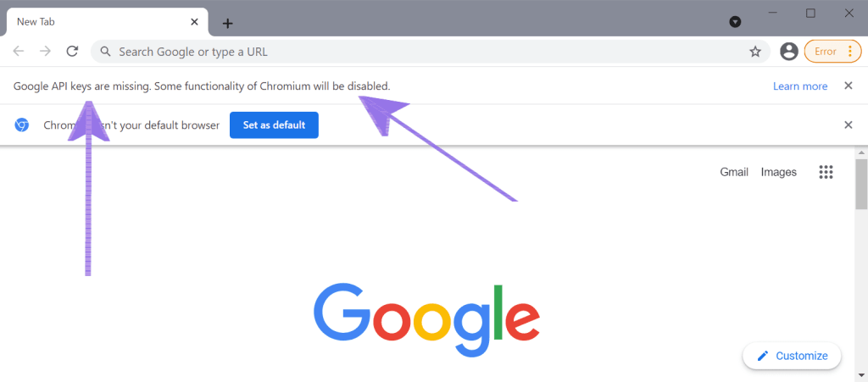Screen dimensions: 868x382
Task: Open a new tab with plus button
Action: (227, 23)
